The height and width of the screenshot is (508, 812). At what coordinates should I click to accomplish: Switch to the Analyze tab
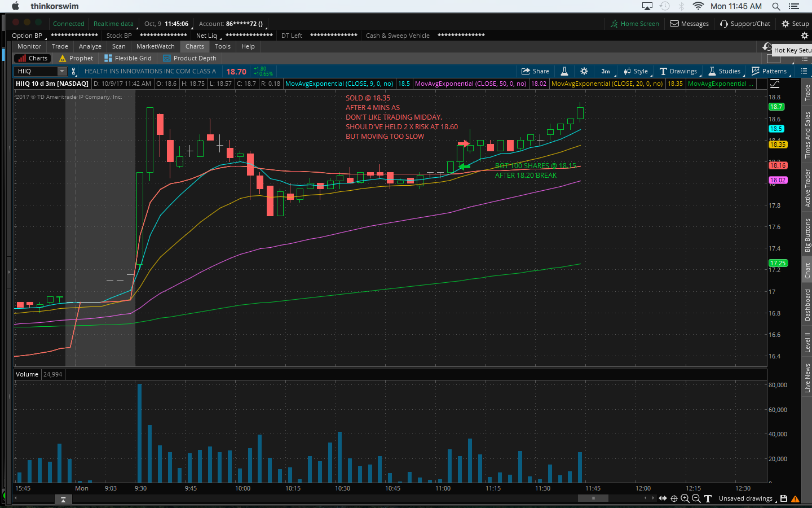click(x=90, y=46)
